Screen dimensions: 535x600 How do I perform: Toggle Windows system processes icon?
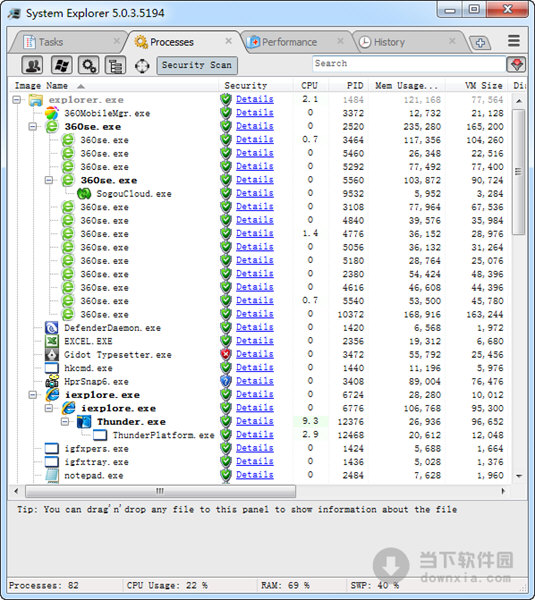click(62, 65)
